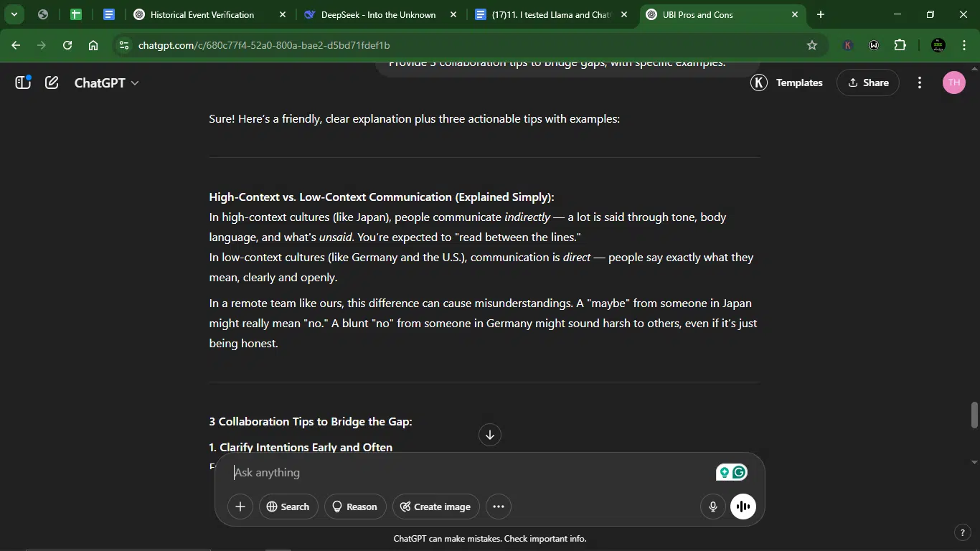Image resolution: width=980 pixels, height=551 pixels.
Task: Toggle the ChatGPT sidebar panel icon
Action: pyautogui.click(x=23, y=83)
